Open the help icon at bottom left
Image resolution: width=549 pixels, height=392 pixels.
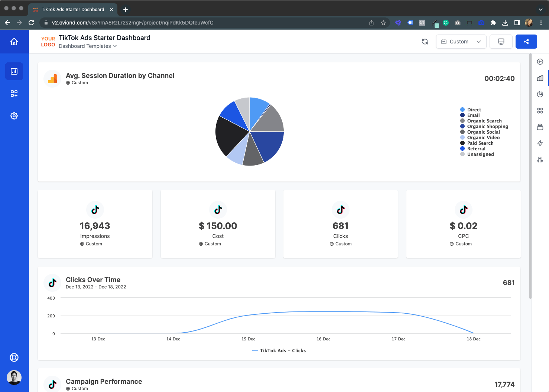pos(14,357)
